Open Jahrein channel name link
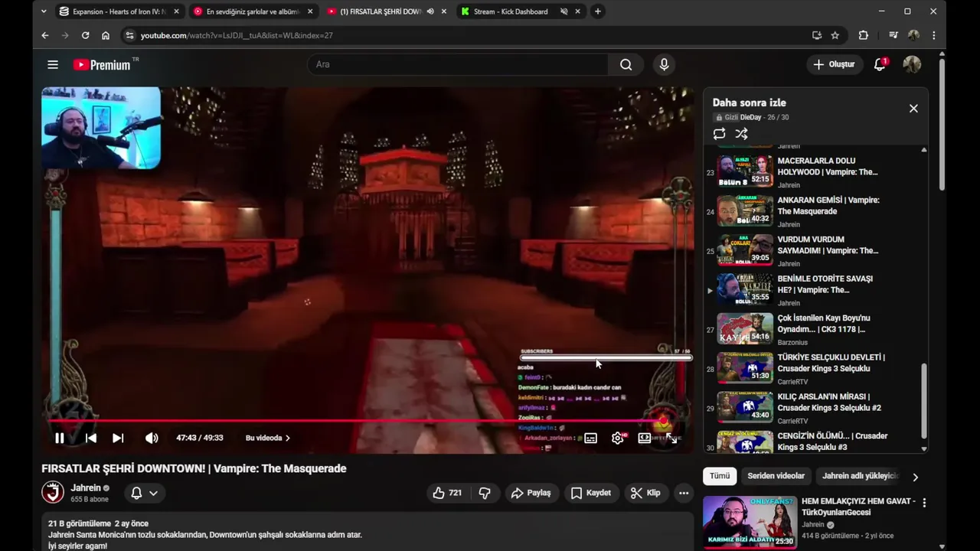 (86, 487)
